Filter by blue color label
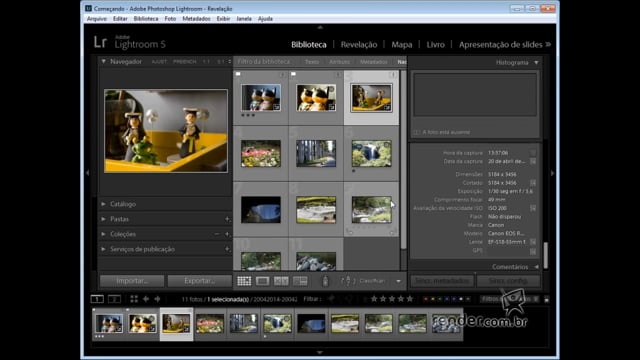640x360 pixels. [447, 299]
